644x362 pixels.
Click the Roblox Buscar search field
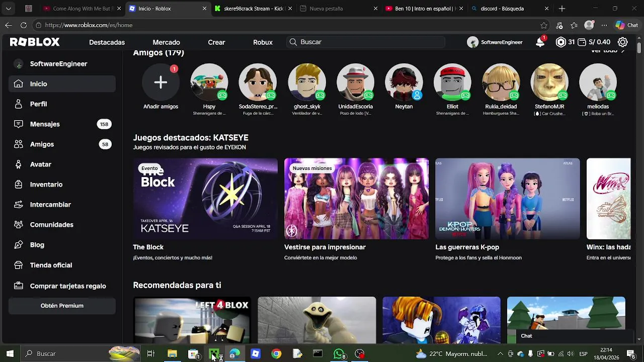click(x=366, y=42)
